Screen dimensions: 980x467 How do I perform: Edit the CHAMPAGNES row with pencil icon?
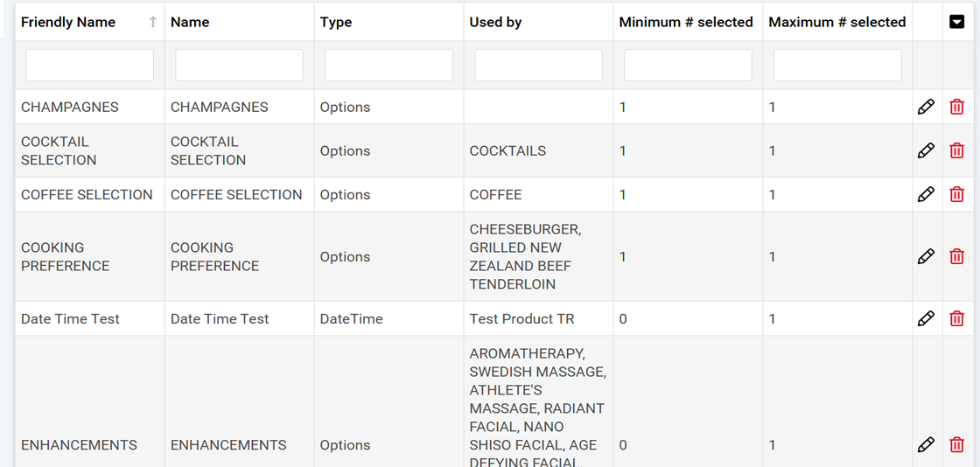(926, 107)
